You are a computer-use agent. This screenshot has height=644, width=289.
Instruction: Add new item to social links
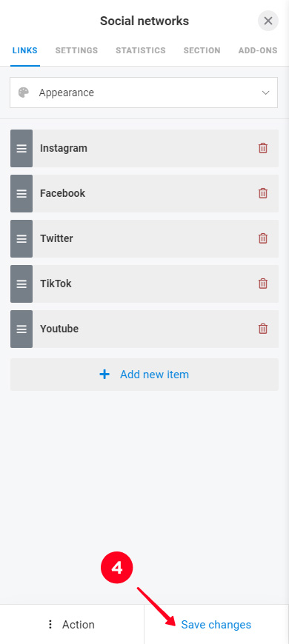click(144, 375)
